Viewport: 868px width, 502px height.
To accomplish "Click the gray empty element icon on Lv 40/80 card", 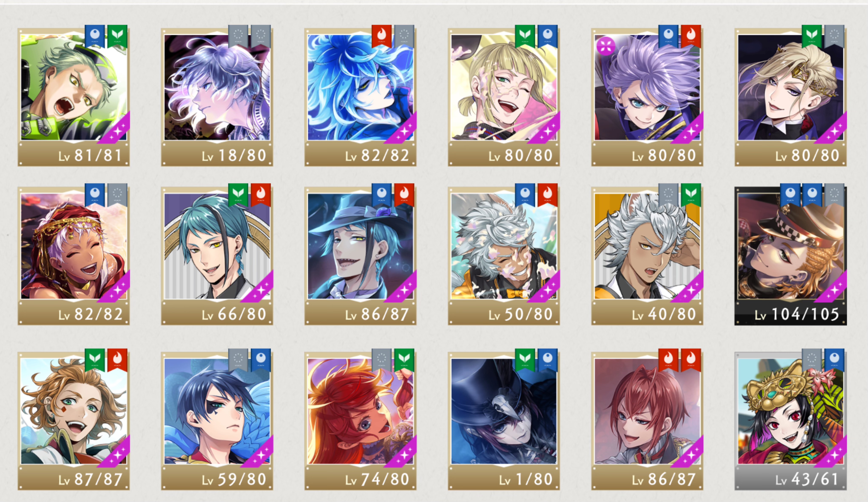I will [668, 195].
